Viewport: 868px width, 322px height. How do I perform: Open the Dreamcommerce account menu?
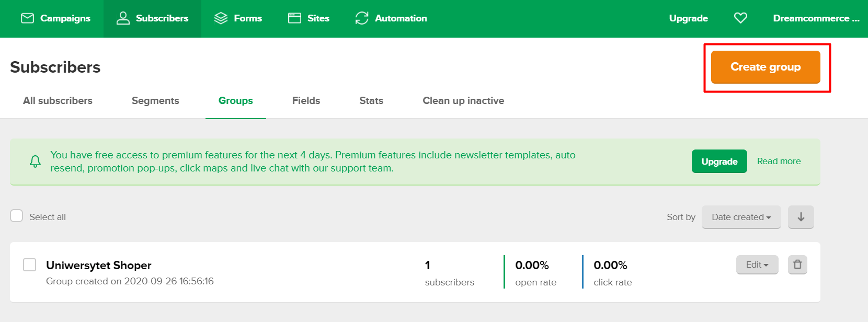pyautogui.click(x=816, y=18)
